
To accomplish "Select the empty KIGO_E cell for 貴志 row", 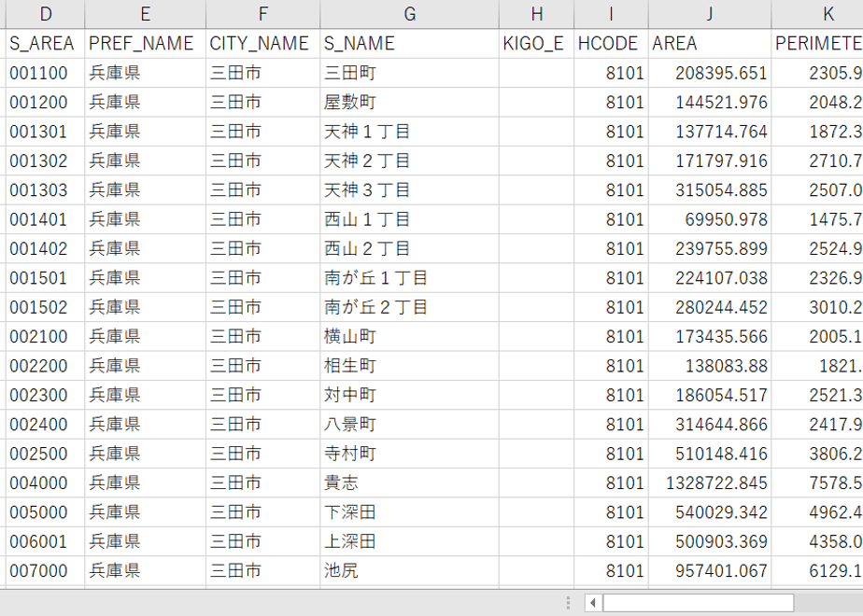I will [x=537, y=483].
